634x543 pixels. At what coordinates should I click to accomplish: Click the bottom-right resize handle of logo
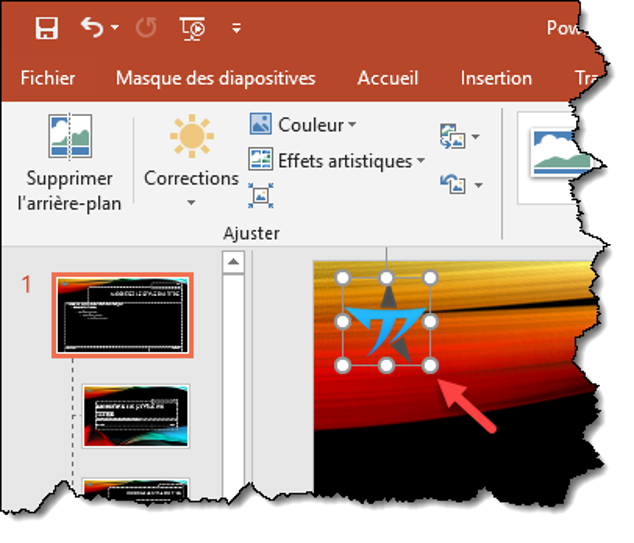point(430,366)
